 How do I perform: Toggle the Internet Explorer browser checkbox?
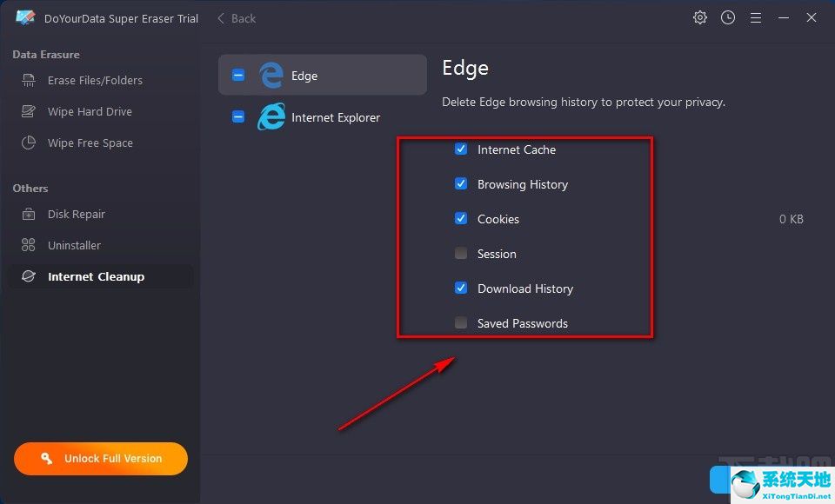click(238, 116)
